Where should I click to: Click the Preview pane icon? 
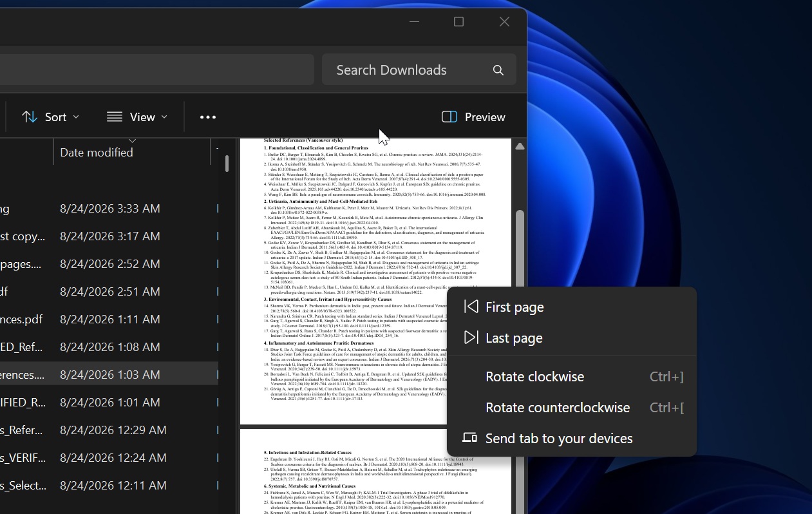coord(449,117)
